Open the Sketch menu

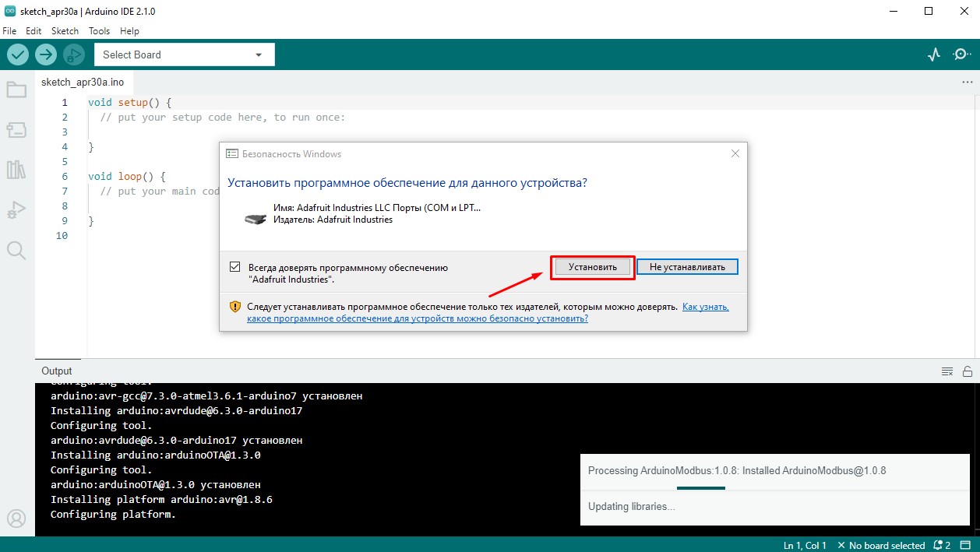click(65, 31)
